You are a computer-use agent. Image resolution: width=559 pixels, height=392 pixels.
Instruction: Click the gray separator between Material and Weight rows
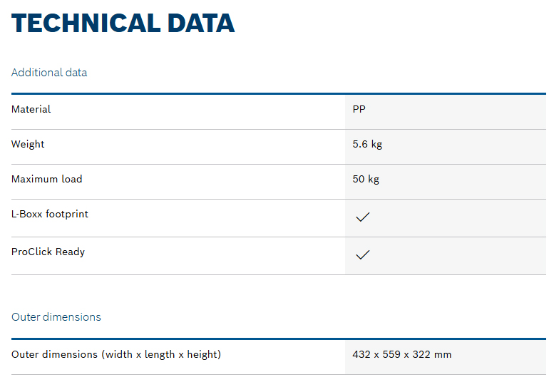(278, 129)
